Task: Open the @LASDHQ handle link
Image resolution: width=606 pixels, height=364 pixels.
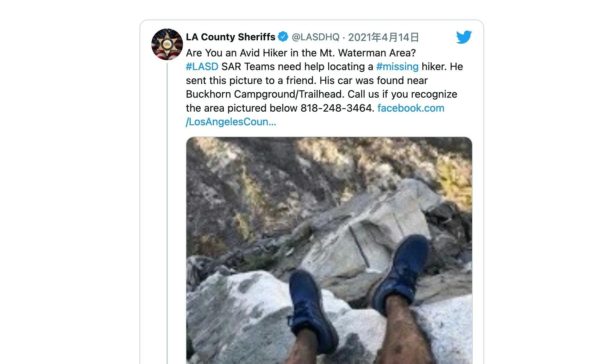Action: coord(315,37)
